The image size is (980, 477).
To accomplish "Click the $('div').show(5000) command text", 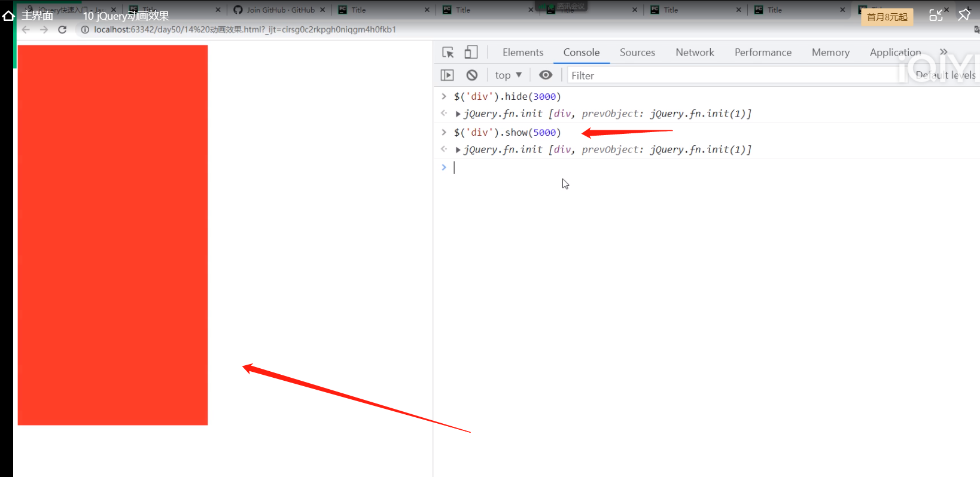I will tap(507, 133).
